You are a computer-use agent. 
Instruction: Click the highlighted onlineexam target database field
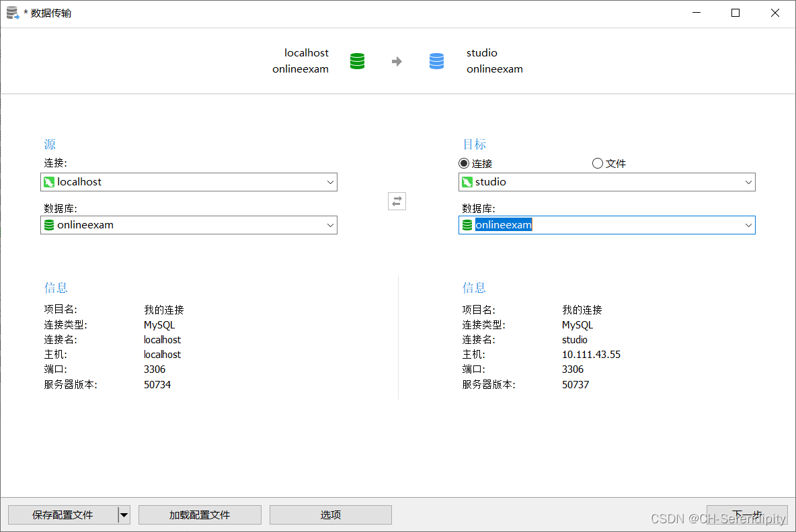tap(504, 225)
